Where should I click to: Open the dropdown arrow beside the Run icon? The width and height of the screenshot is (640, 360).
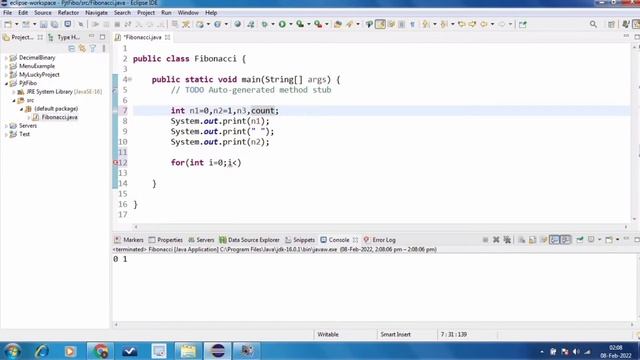coord(291,24)
